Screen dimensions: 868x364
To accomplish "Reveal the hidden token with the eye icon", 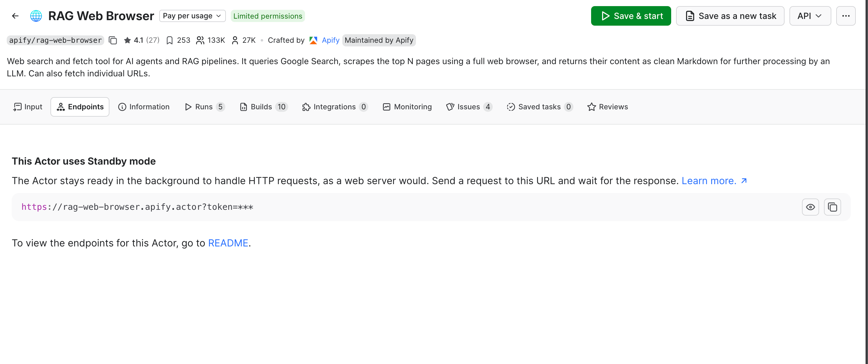I will pyautogui.click(x=810, y=207).
